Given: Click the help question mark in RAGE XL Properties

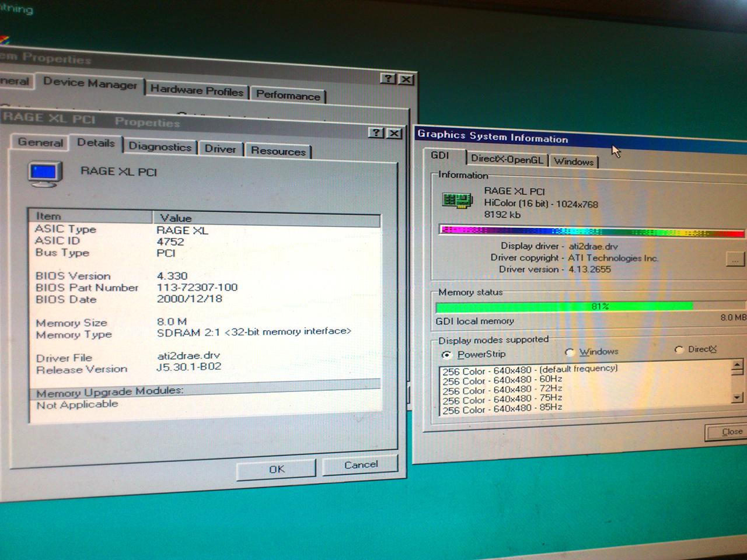Looking at the screenshot, I should (376, 132).
